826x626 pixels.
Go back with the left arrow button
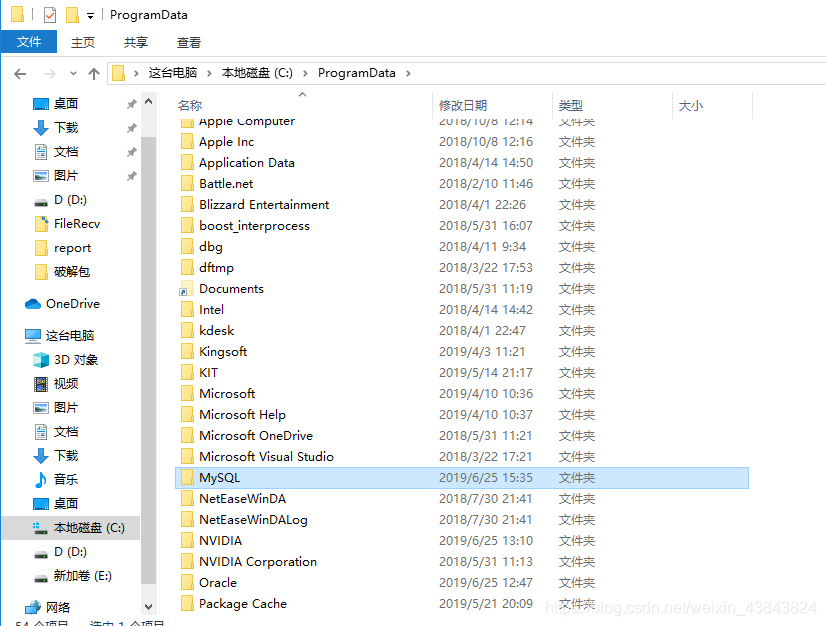pyautogui.click(x=20, y=74)
